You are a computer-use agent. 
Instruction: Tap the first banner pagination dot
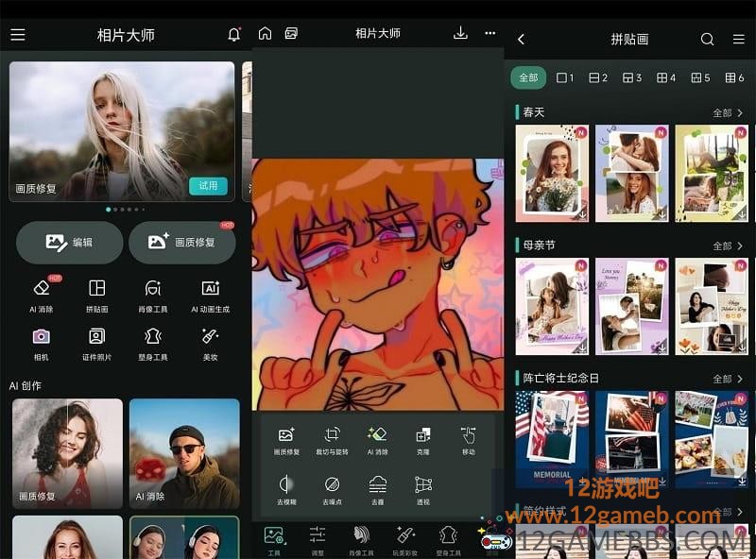coord(108,209)
